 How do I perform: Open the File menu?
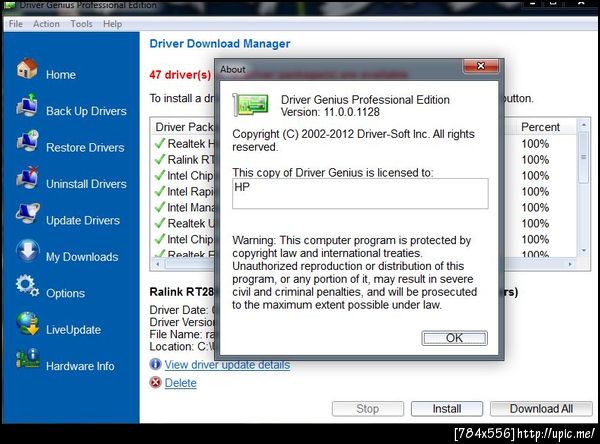pos(16,24)
